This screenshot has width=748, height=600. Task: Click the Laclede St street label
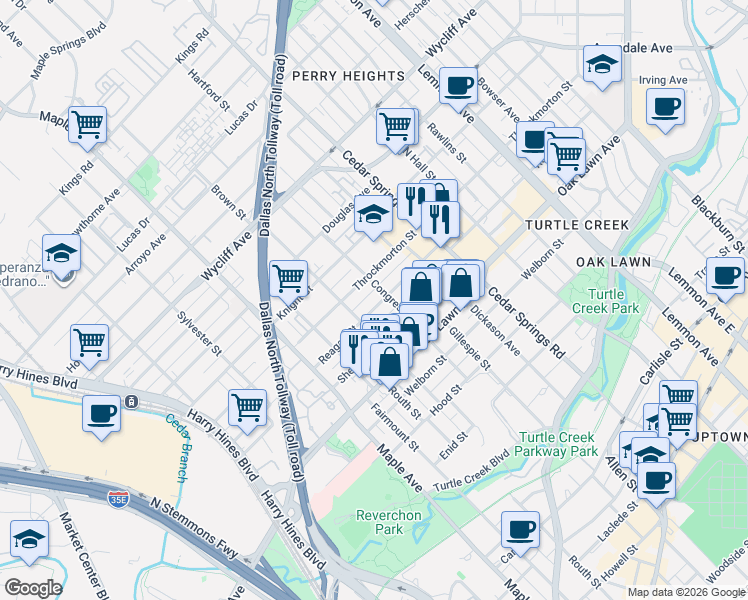coord(617,521)
